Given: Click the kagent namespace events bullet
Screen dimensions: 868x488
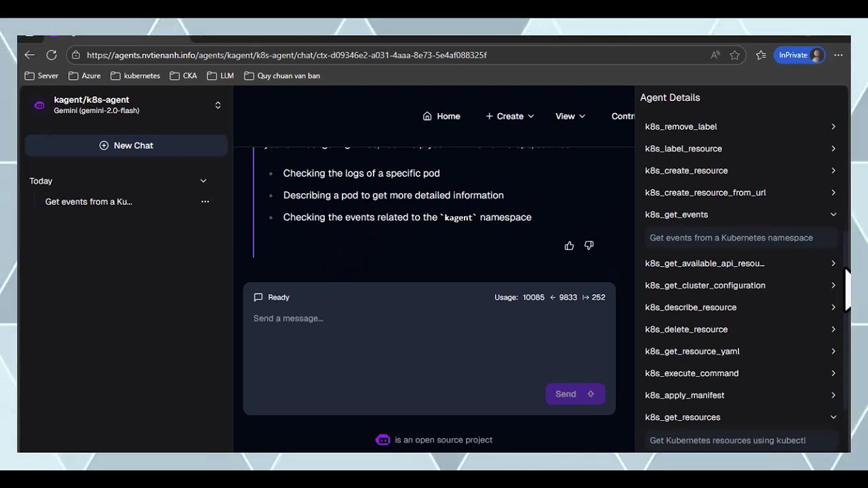Looking at the screenshot, I should (x=407, y=218).
